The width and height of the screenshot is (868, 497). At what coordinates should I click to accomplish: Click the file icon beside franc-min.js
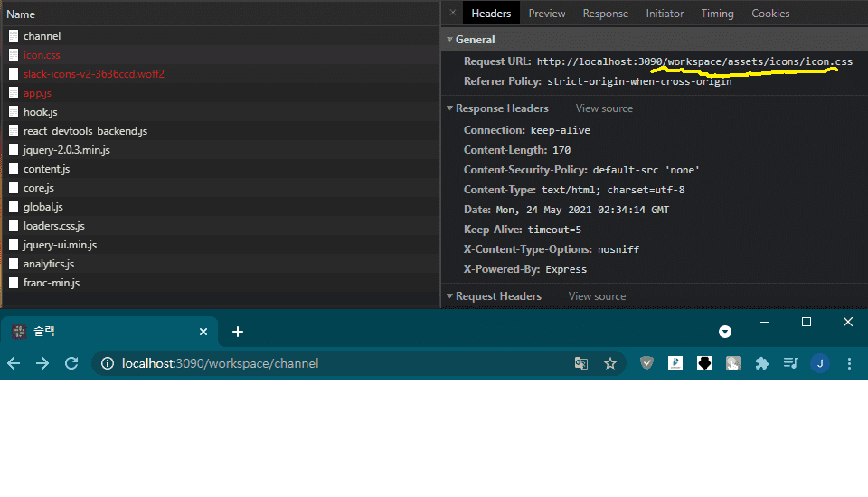[x=14, y=283]
